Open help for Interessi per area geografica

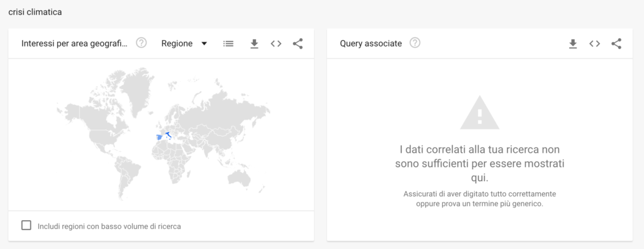point(142,43)
